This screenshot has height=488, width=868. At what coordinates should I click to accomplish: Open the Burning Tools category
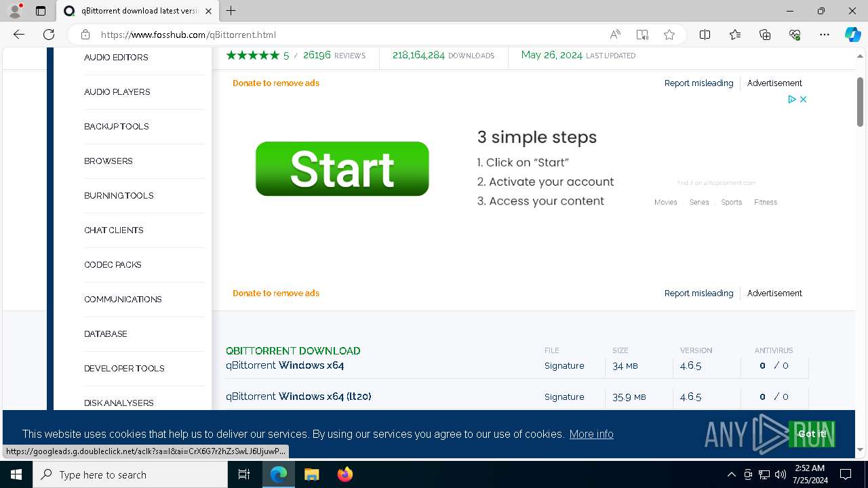click(x=119, y=196)
